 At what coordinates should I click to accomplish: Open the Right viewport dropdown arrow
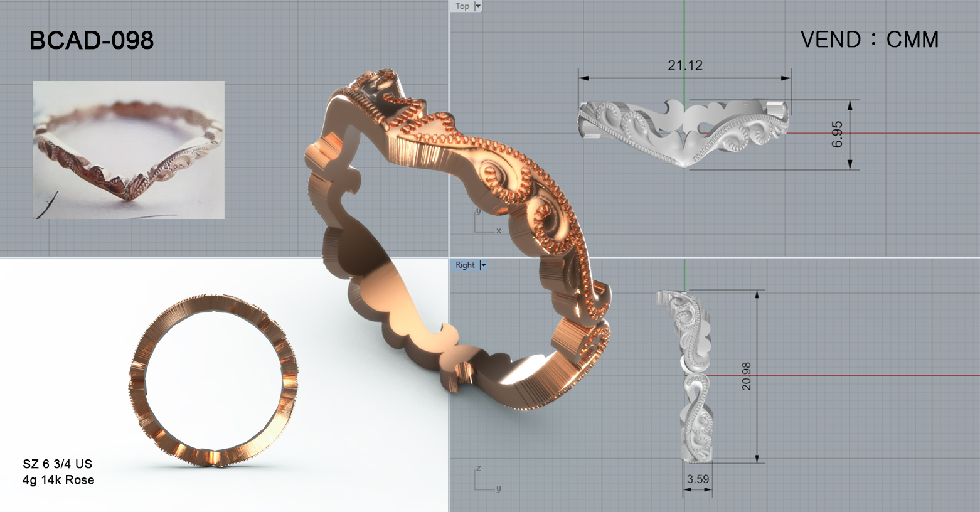pos(483,265)
